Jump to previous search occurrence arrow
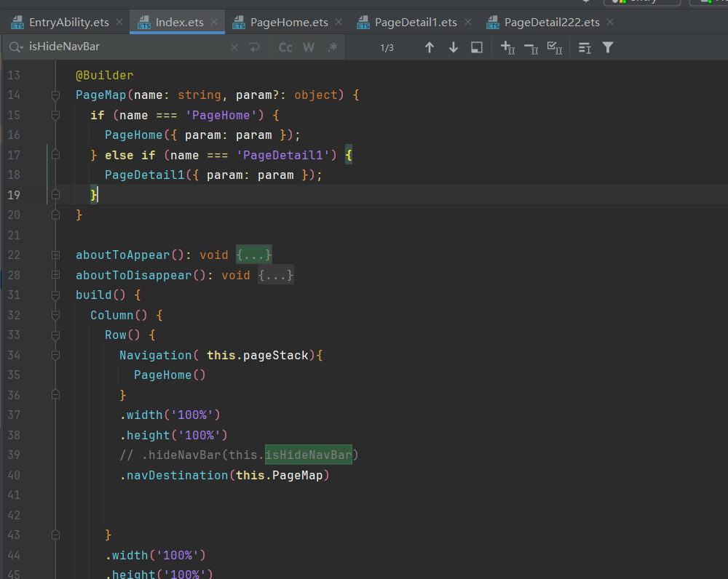Image resolution: width=728 pixels, height=579 pixels. coord(430,47)
